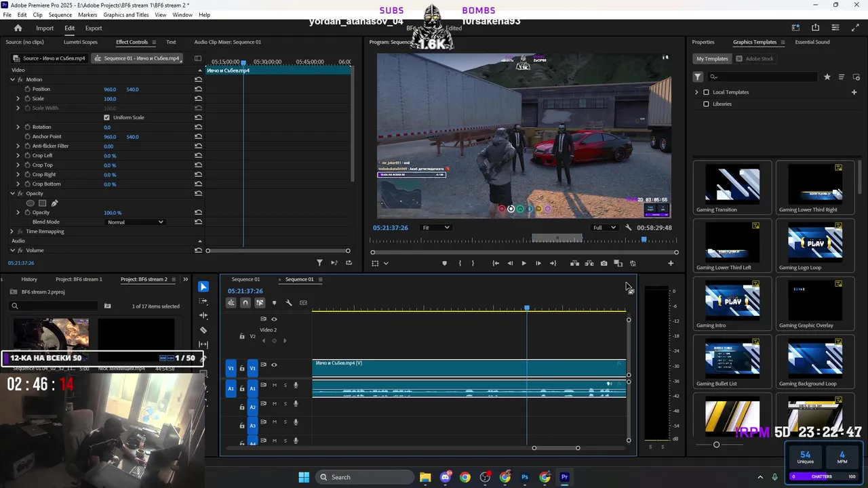Click the Filter Properties funnel icon
The image size is (868, 488).
pyautogui.click(x=319, y=262)
